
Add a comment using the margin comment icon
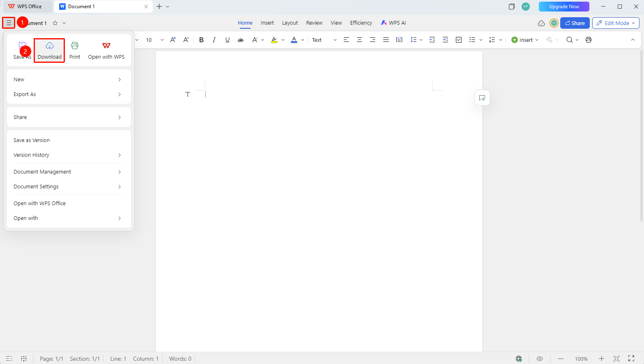coord(482,98)
